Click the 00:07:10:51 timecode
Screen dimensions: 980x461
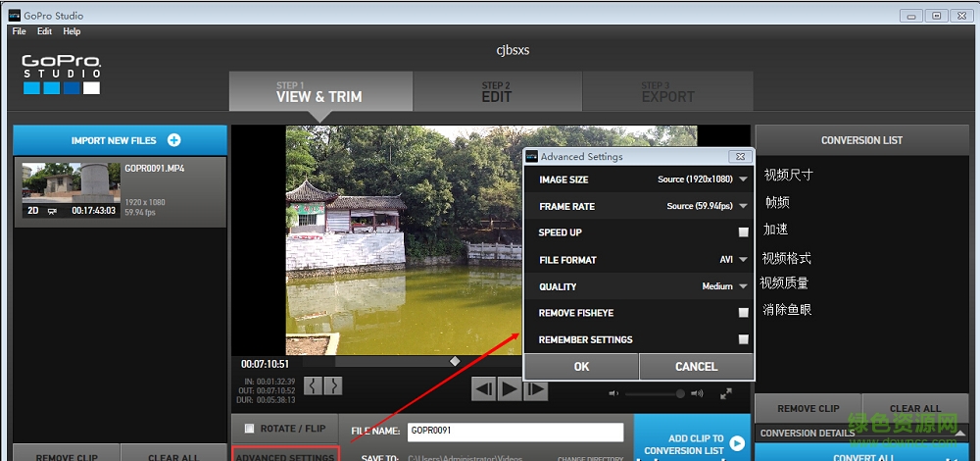[265, 364]
